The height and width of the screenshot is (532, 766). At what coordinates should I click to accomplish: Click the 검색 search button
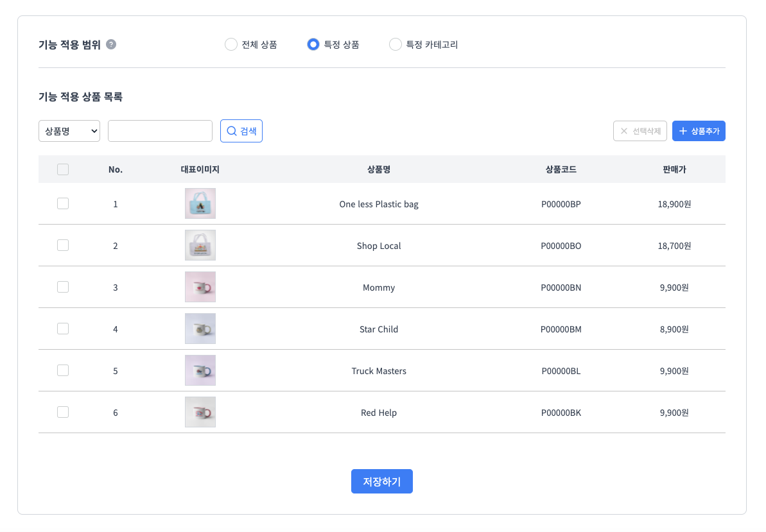pyautogui.click(x=241, y=131)
